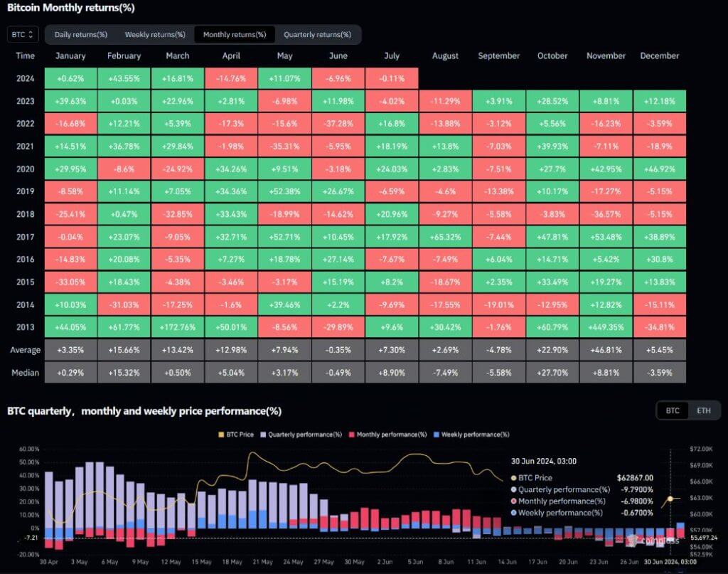Click the May column header
The image size is (728, 574).
[284, 55]
